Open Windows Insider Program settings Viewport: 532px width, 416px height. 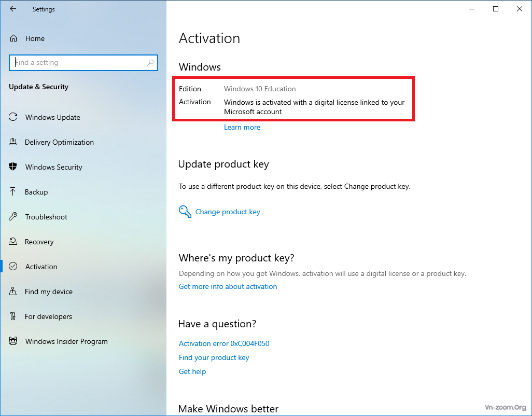83,341
